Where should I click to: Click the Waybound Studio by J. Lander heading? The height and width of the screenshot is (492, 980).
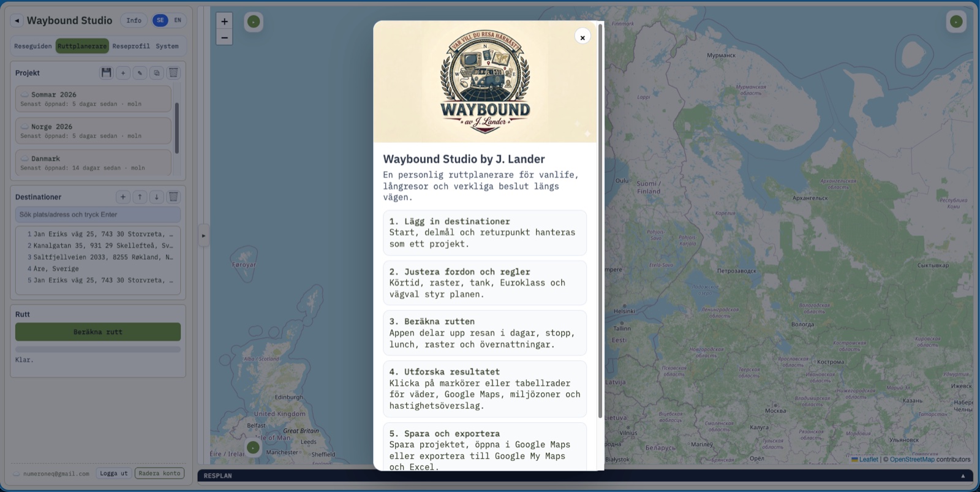pyautogui.click(x=464, y=159)
